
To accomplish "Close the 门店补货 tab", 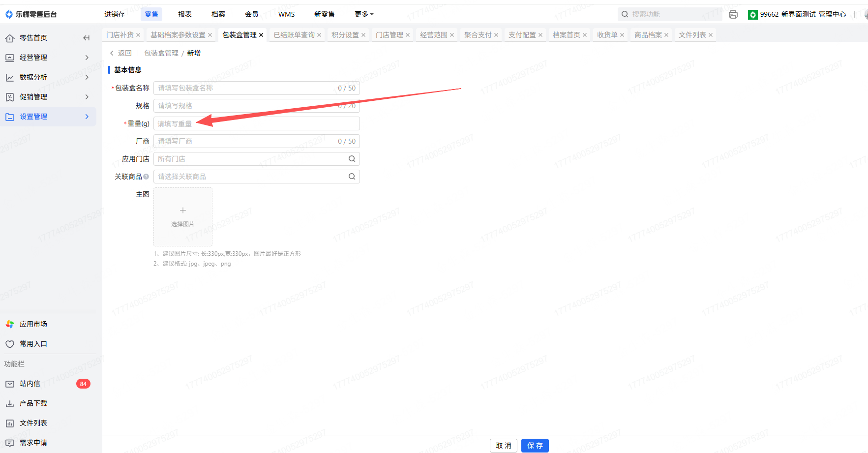I will pos(138,35).
